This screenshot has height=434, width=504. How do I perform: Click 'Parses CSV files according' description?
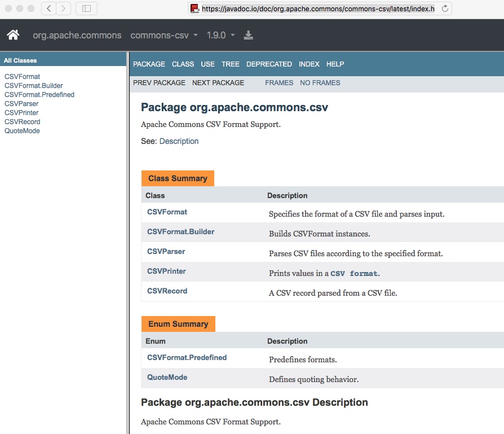click(356, 253)
